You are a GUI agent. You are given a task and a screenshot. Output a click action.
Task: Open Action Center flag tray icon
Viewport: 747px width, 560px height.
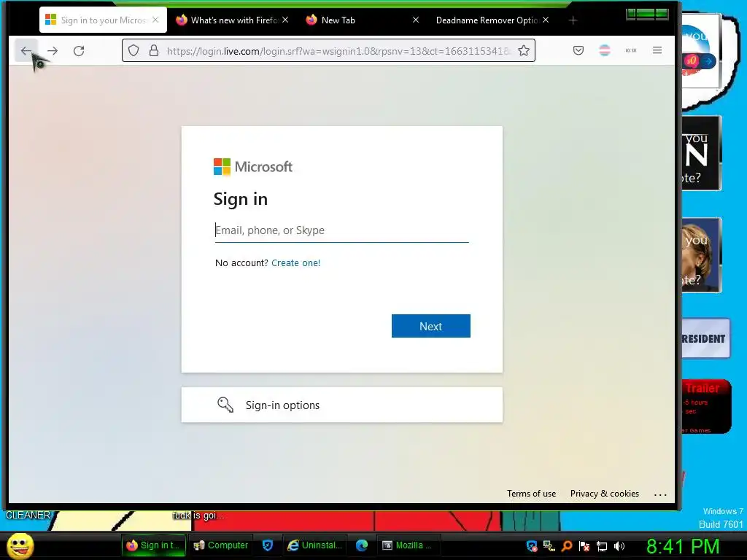coord(584,545)
